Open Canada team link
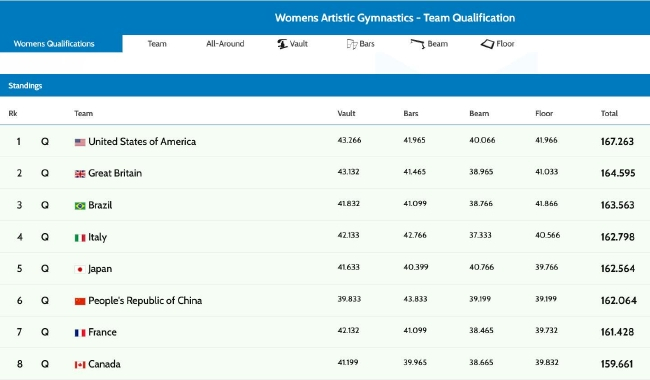This screenshot has width=650, height=380. point(104,364)
